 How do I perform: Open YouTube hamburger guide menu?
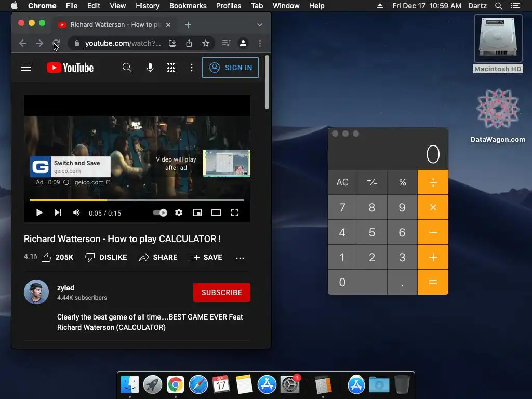26,68
